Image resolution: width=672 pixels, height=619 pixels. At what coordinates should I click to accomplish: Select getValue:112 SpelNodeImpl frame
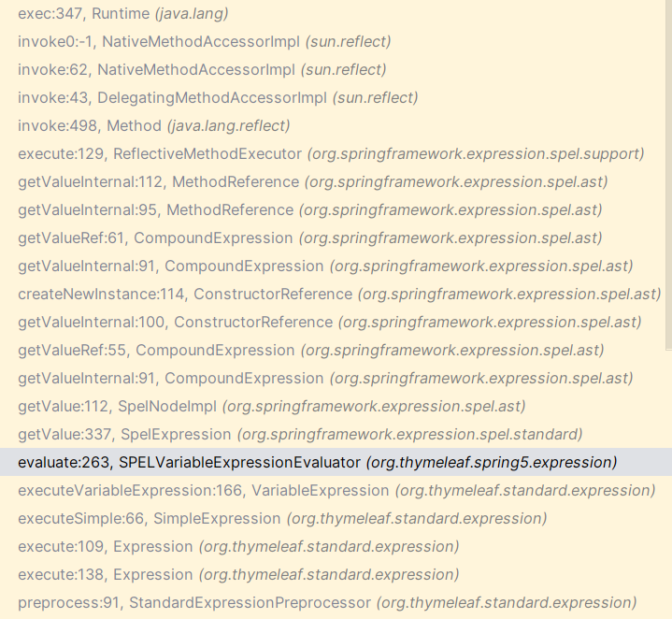(x=332, y=407)
